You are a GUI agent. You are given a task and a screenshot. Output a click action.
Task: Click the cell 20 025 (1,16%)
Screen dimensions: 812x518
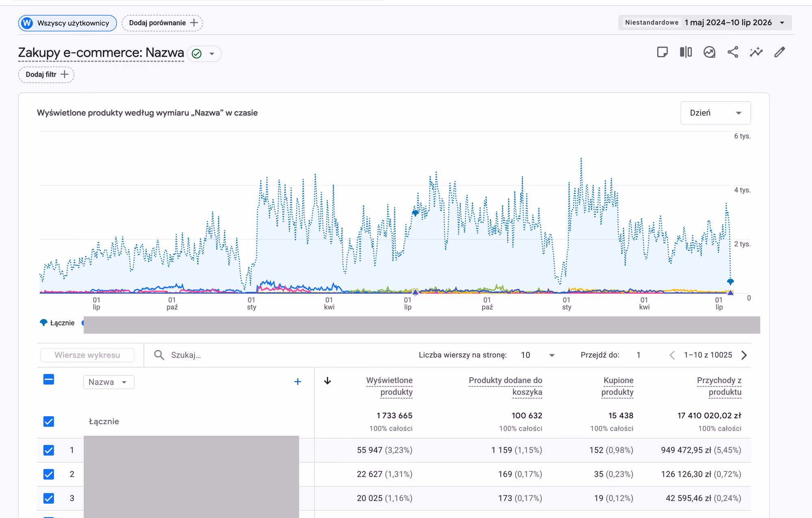[384, 498]
